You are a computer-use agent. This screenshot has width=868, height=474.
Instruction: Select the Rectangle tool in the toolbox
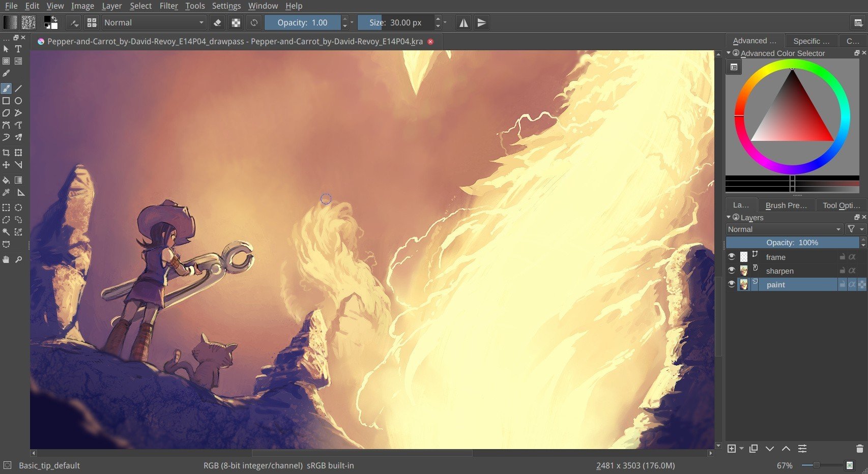tap(6, 101)
